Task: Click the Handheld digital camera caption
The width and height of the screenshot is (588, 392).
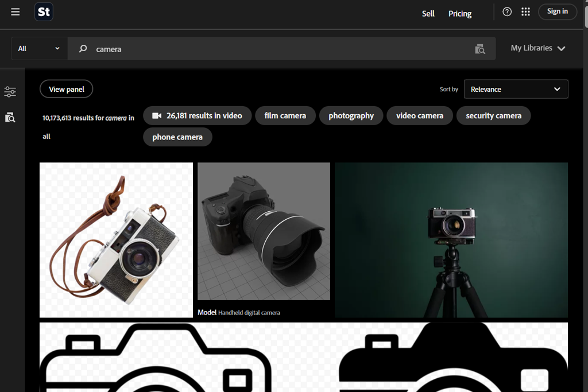Action: (249, 313)
